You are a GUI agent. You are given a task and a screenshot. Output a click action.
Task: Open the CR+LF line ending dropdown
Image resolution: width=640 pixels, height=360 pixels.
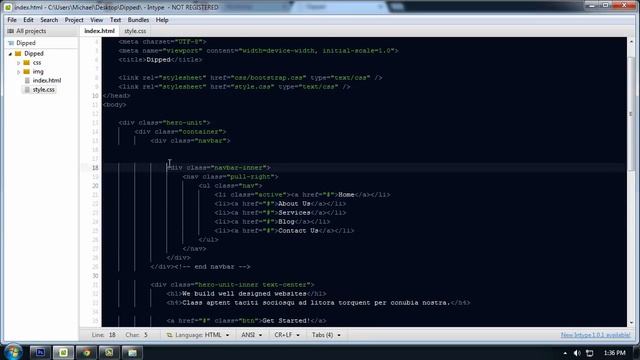click(x=287, y=335)
